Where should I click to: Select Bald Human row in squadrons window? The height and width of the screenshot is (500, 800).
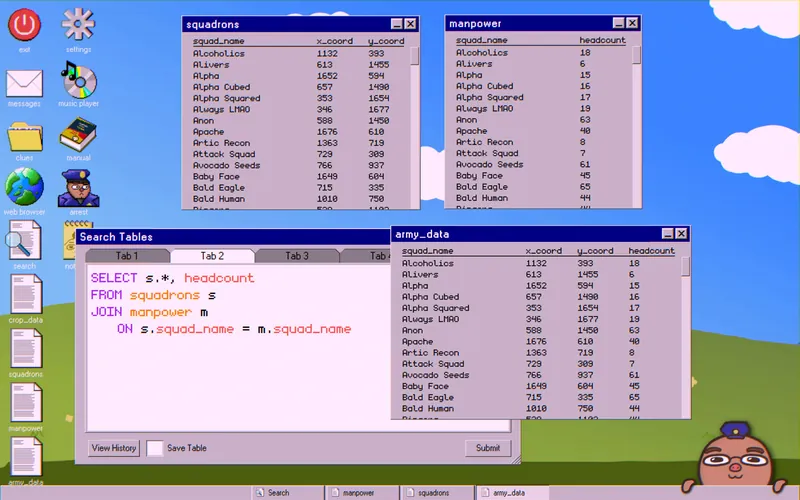298,199
